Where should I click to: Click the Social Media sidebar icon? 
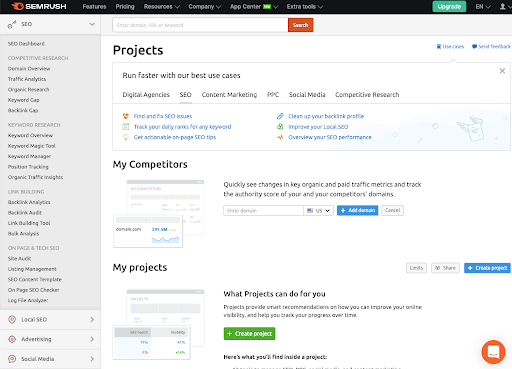click(x=12, y=359)
